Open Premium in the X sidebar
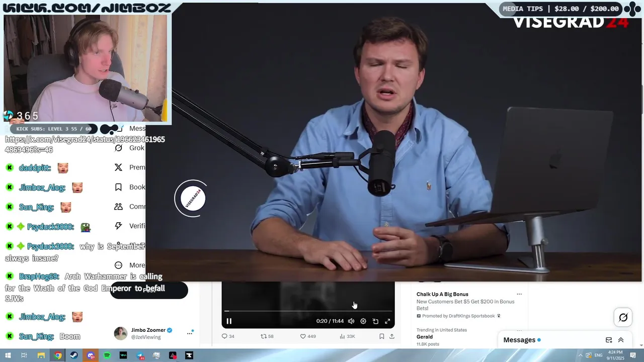This screenshot has width=644, height=362. pos(130,167)
